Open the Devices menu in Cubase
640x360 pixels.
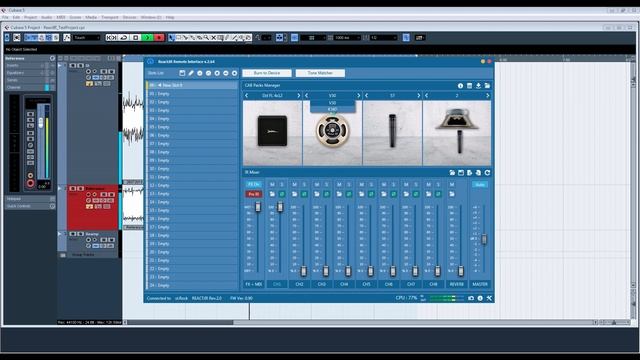(129, 18)
